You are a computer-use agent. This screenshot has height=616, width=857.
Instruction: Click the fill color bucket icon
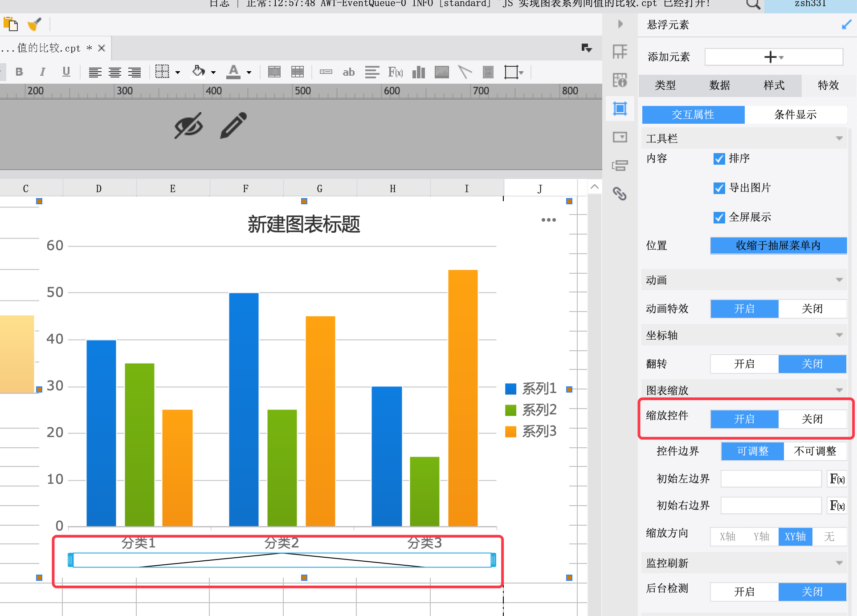click(x=199, y=71)
